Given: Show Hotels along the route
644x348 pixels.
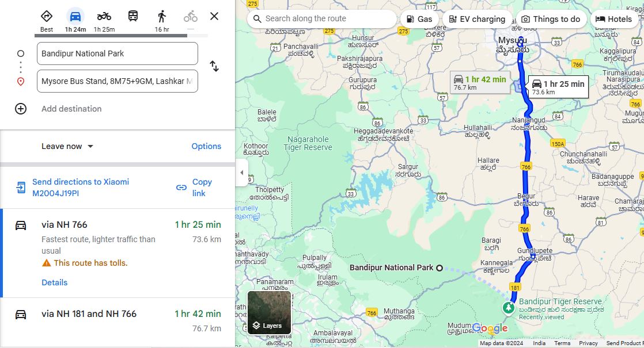Looking at the screenshot, I should click(x=613, y=19).
